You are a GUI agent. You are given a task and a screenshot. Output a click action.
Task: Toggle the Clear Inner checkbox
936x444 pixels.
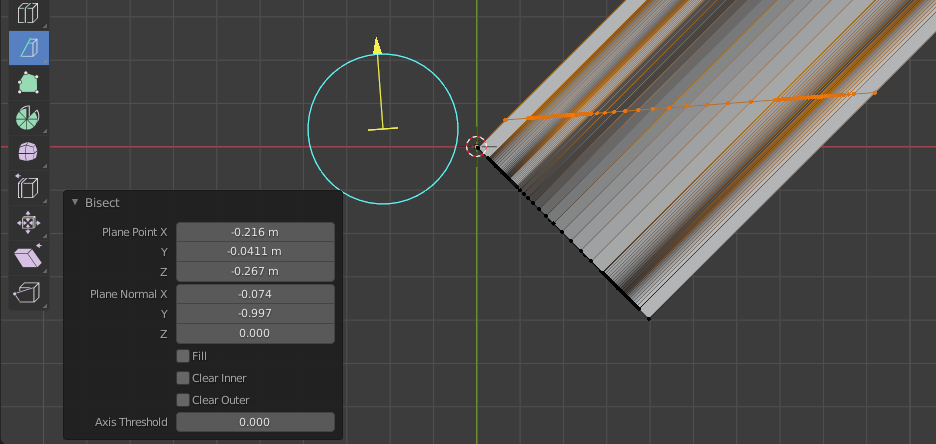(x=183, y=378)
